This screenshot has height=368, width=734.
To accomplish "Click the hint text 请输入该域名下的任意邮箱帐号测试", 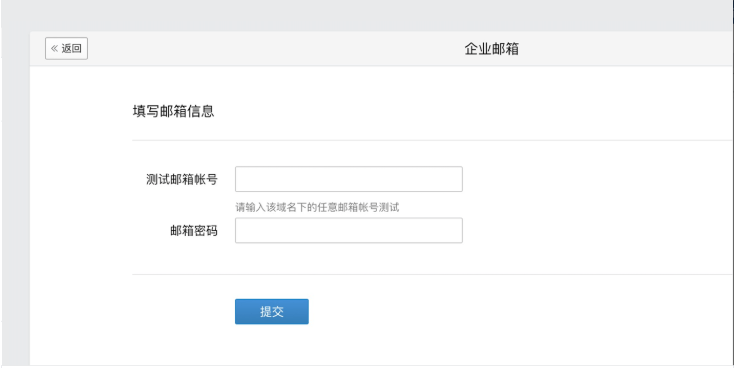I will [x=317, y=207].
